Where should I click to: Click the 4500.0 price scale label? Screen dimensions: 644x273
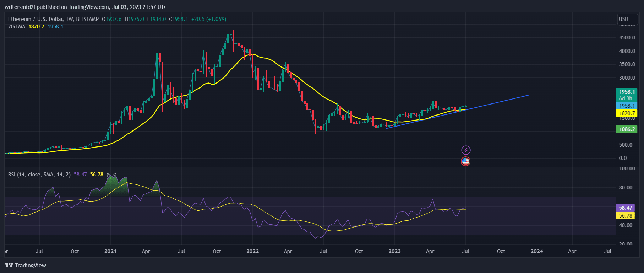[627, 38]
